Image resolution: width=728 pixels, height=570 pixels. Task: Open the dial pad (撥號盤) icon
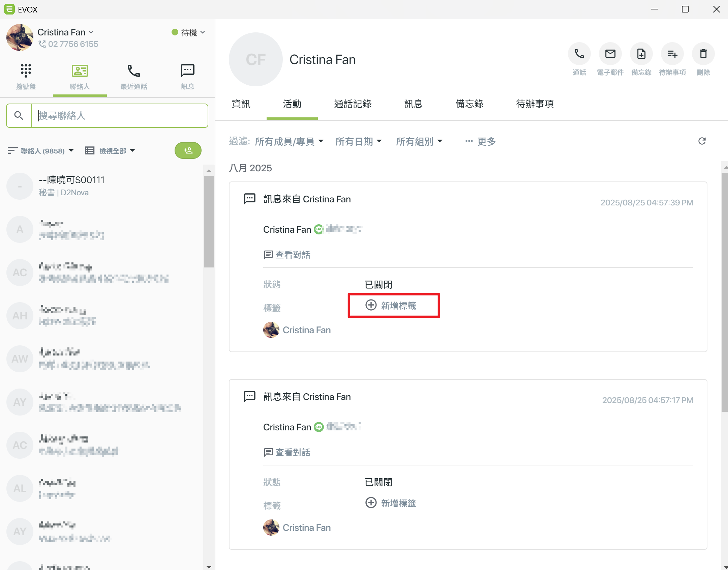[x=26, y=71]
